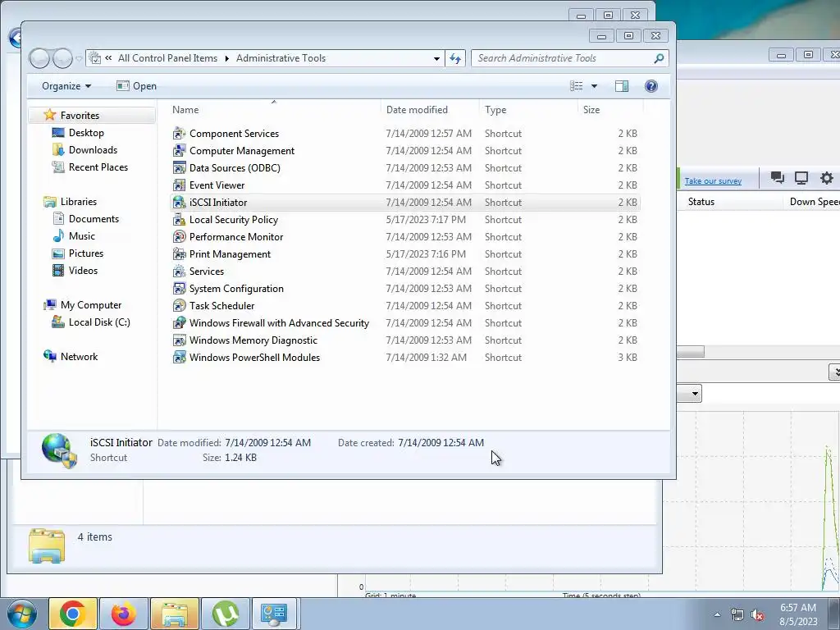Select the System Configuration icon
Image resolution: width=840 pixels, height=630 pixels.
pos(179,288)
